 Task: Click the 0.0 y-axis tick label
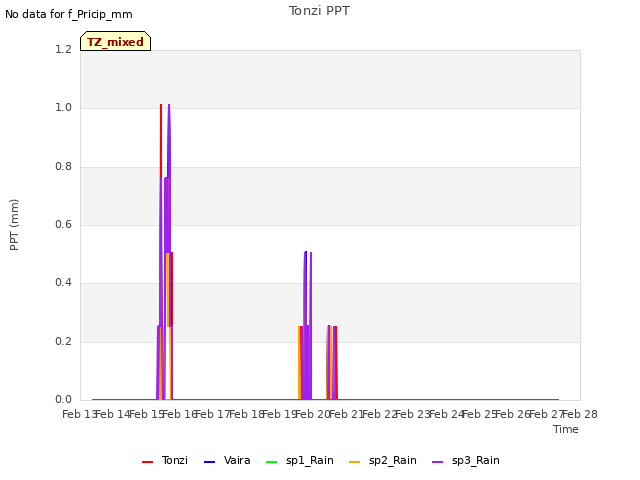(x=64, y=399)
